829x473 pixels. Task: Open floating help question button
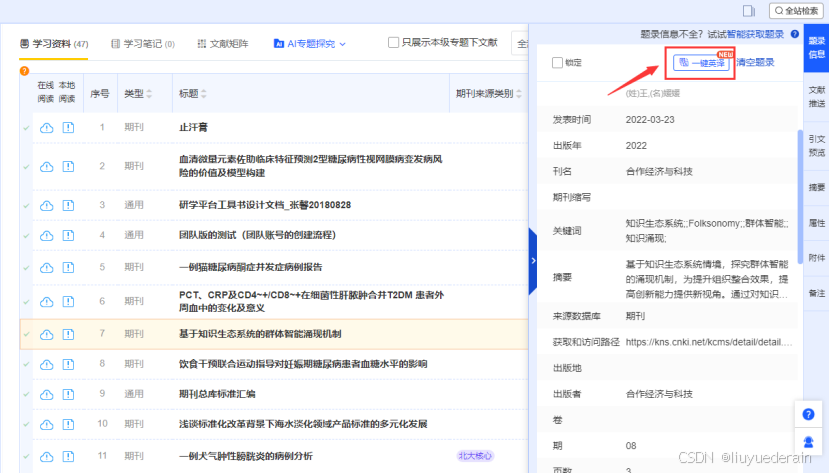[x=808, y=414]
